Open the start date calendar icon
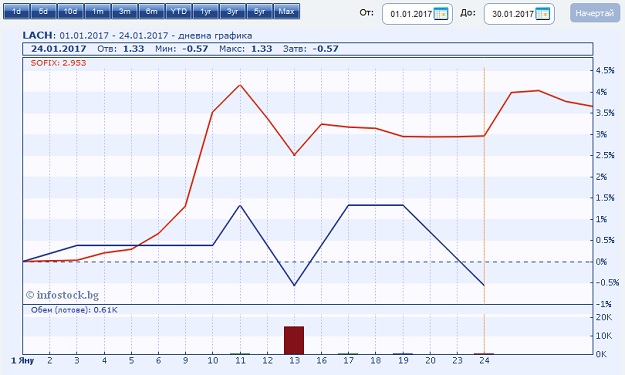Image resolution: width=625 pixels, height=375 pixels. tap(440, 14)
